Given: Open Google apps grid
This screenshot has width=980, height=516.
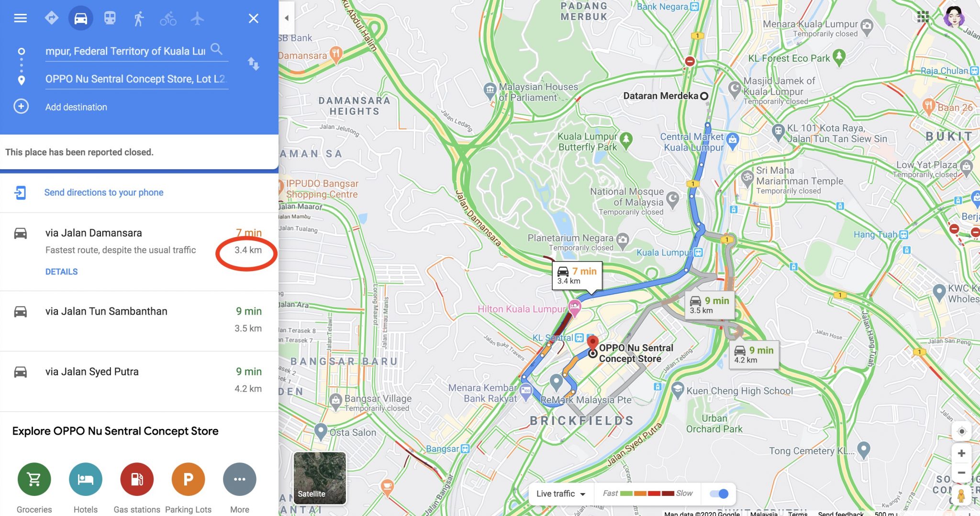Looking at the screenshot, I should pyautogui.click(x=923, y=17).
